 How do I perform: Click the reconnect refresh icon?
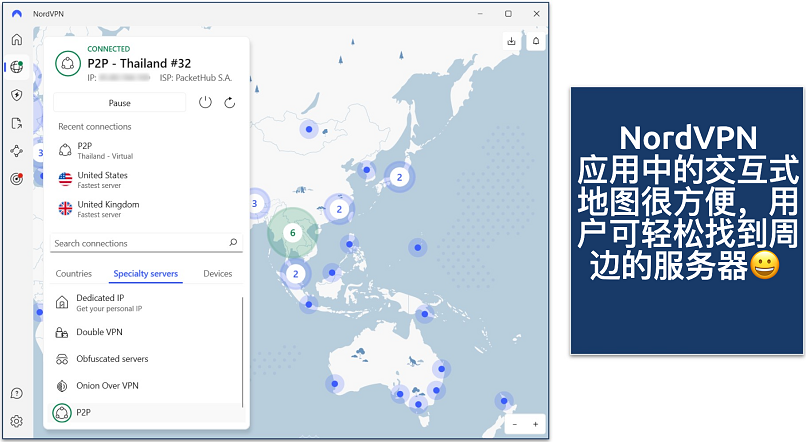[x=230, y=103]
